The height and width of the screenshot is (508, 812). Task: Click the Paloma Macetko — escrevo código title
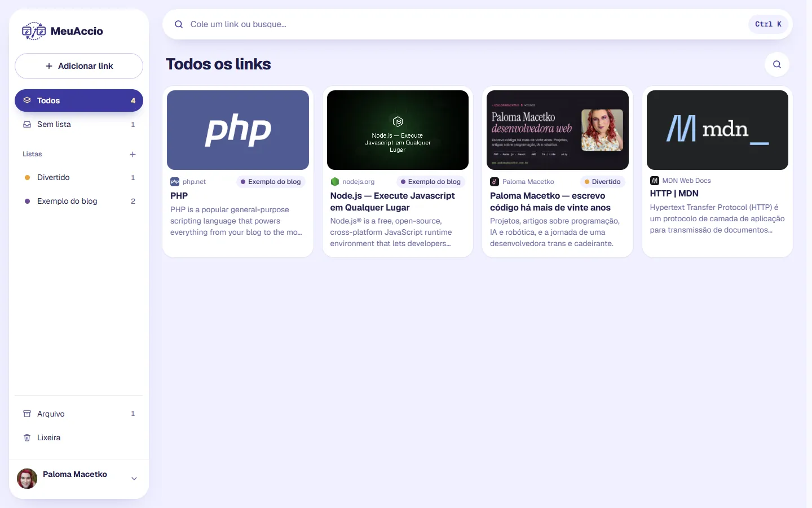(x=550, y=202)
